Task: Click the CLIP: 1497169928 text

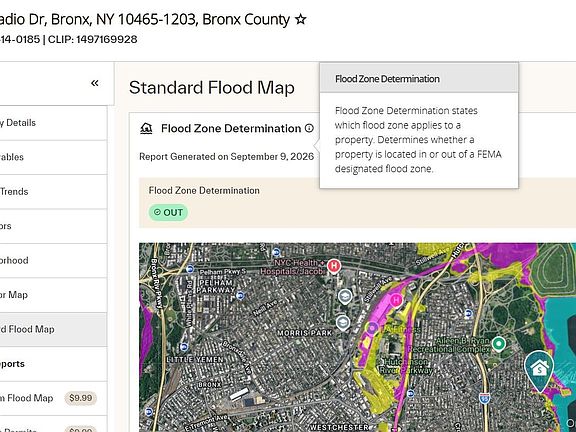Action: pyautogui.click(x=93, y=39)
